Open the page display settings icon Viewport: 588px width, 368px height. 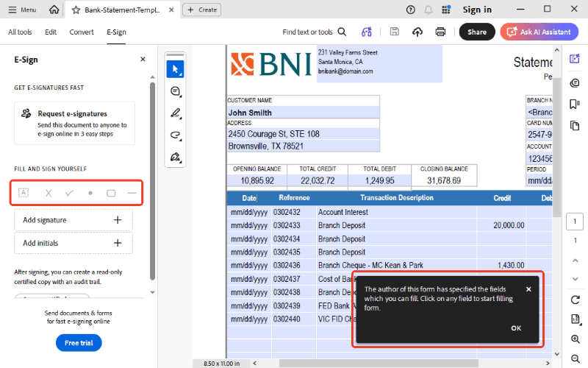click(575, 319)
